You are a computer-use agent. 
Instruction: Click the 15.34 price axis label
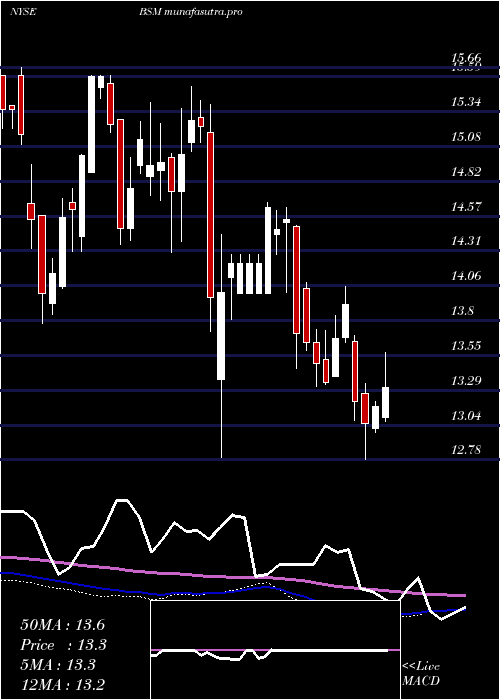466,102
